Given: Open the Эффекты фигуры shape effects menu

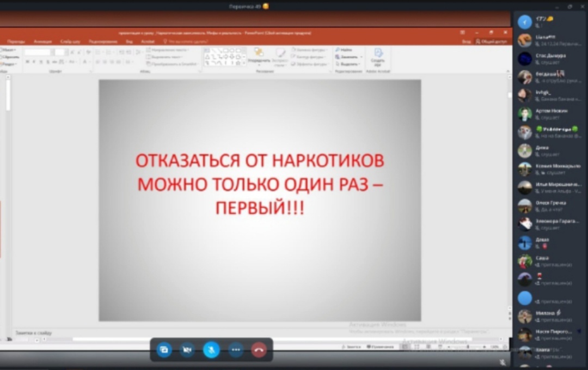Looking at the screenshot, I should (x=310, y=64).
